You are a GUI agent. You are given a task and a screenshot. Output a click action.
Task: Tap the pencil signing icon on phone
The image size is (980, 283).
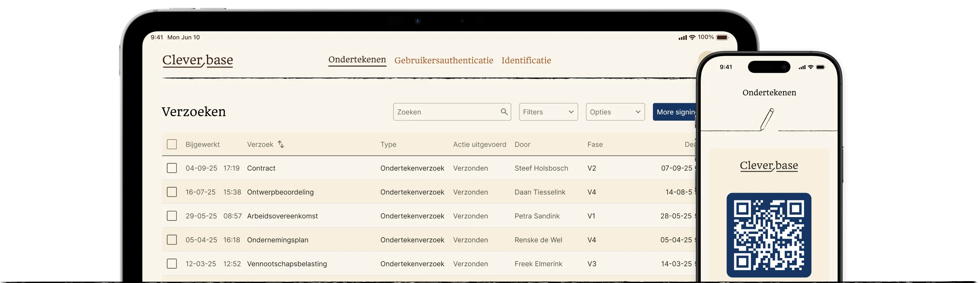tap(767, 119)
